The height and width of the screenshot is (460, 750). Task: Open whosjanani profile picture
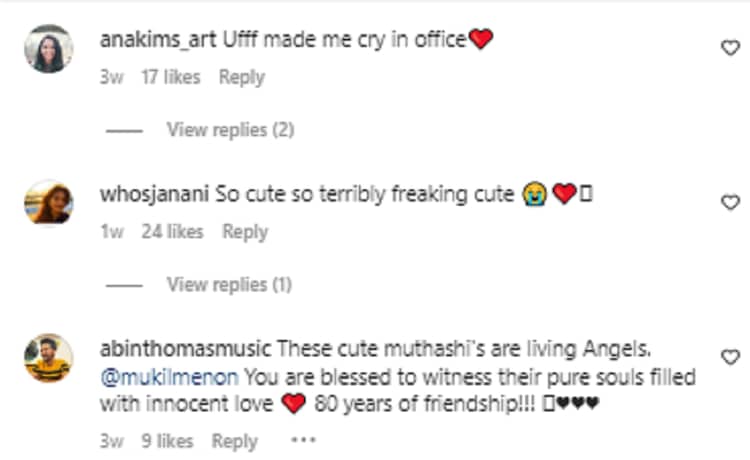point(47,204)
